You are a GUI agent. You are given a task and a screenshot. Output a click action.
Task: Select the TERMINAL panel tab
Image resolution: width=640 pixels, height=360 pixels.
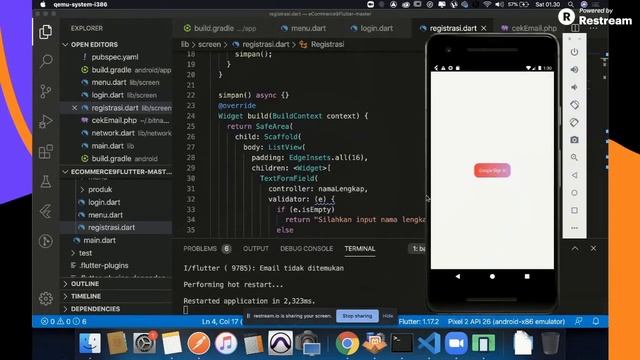coord(360,249)
